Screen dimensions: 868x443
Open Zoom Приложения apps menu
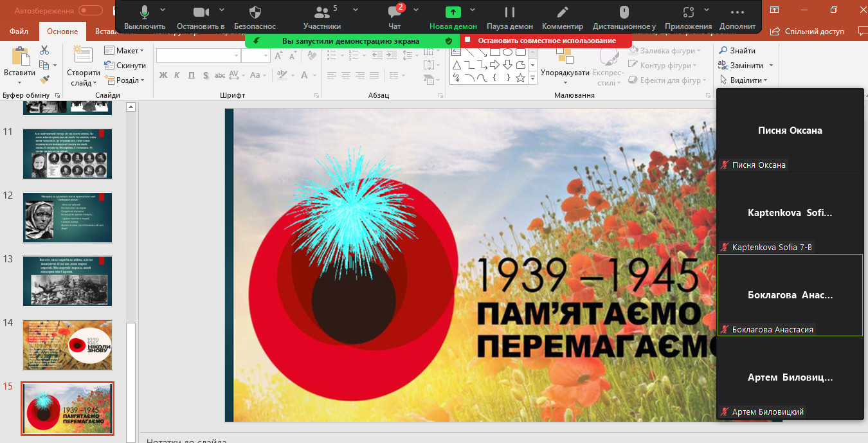pyautogui.click(x=689, y=17)
